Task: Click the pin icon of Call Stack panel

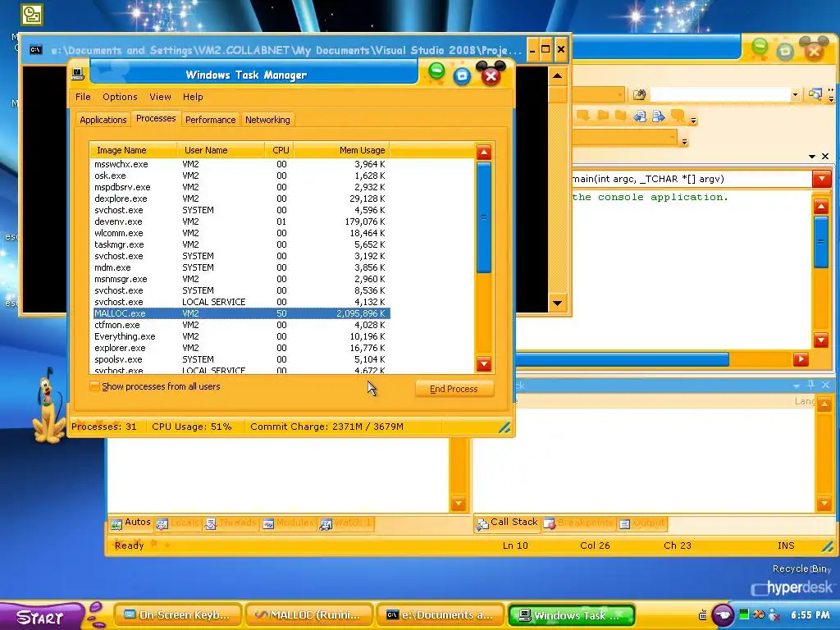Action: tap(810, 385)
